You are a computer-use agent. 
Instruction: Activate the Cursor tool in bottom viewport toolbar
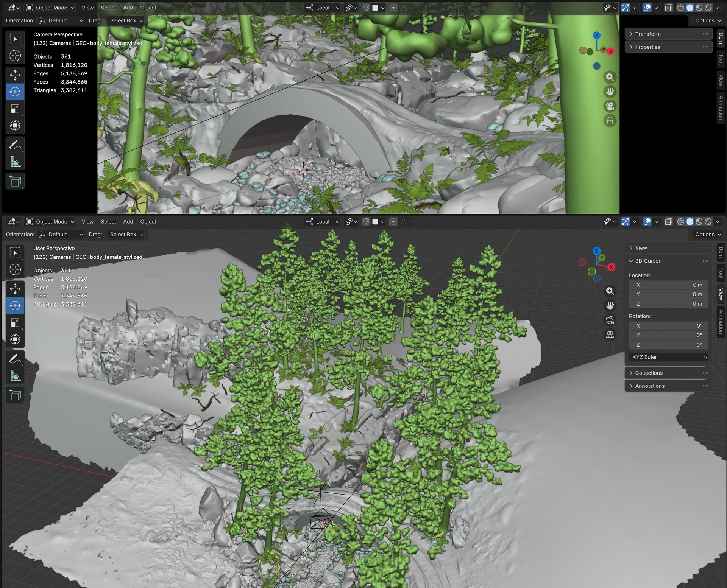15,269
